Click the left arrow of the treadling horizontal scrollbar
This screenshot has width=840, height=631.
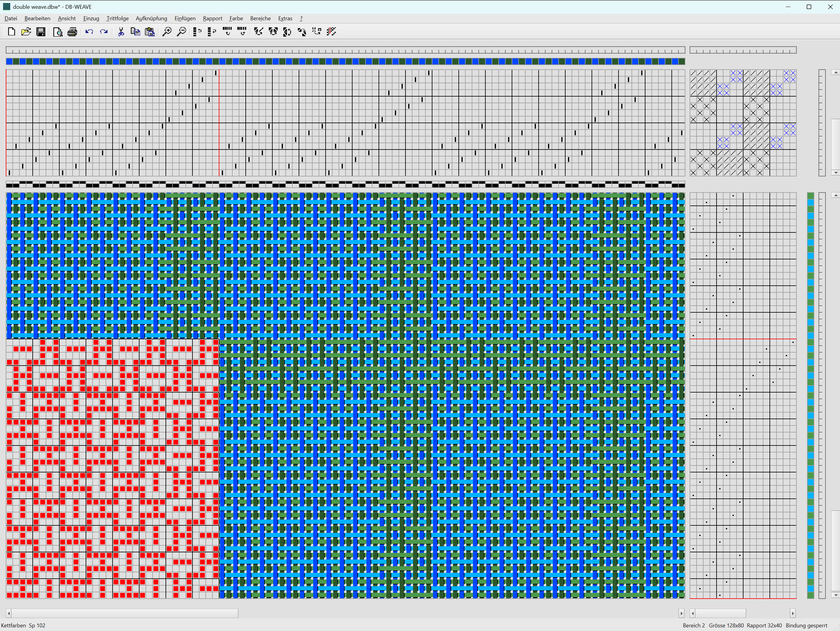coord(693,613)
